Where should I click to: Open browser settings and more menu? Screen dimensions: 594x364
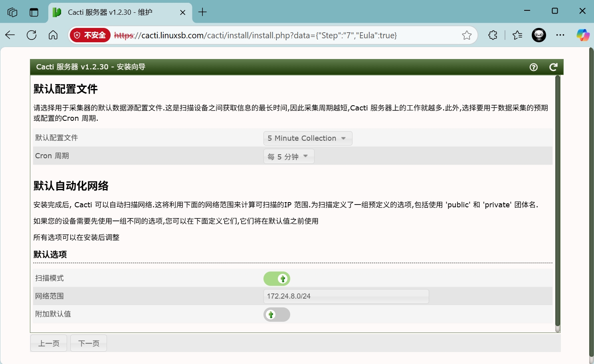pos(560,35)
